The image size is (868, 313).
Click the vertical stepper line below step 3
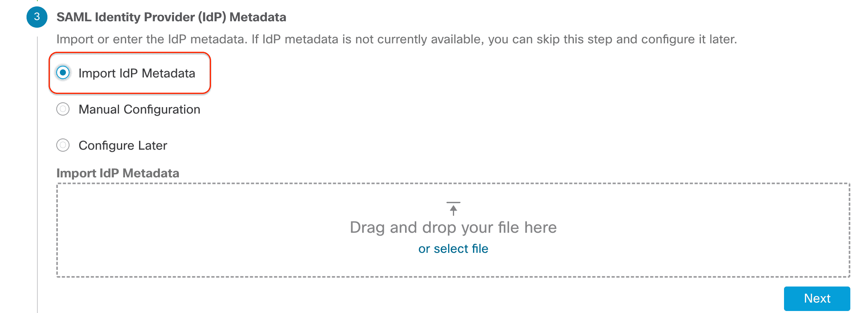[37, 173]
